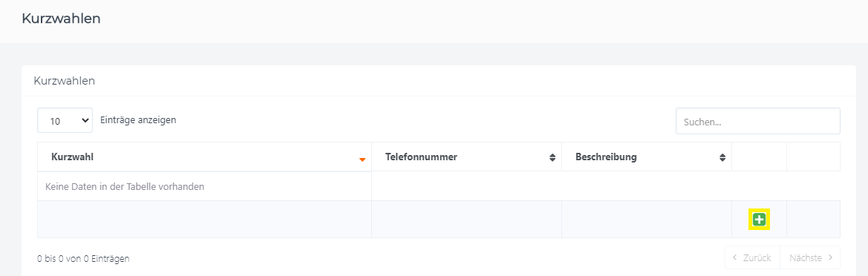Screen dimensions: 868x276
Task: Go to next page via Nächste
Action: (810, 257)
